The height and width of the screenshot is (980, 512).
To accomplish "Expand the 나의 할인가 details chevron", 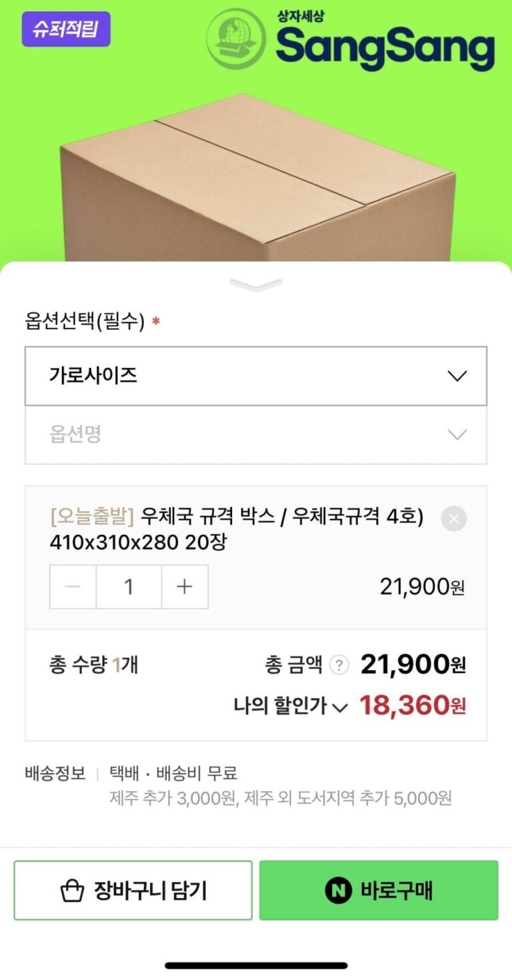I will [340, 707].
